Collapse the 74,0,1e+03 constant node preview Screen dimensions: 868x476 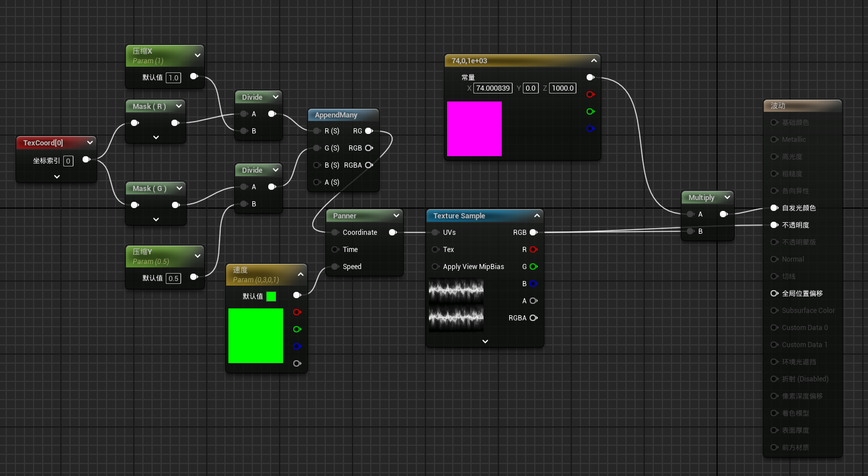(594, 60)
